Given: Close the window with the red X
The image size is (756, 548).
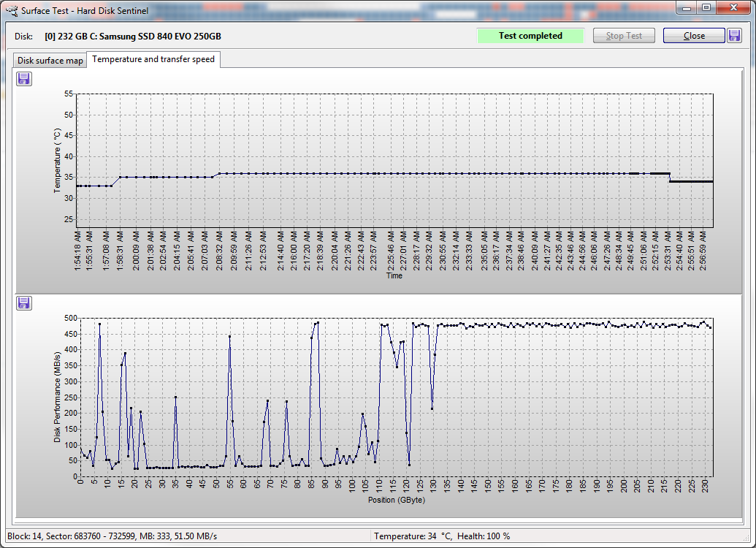Looking at the screenshot, I should click(732, 7).
